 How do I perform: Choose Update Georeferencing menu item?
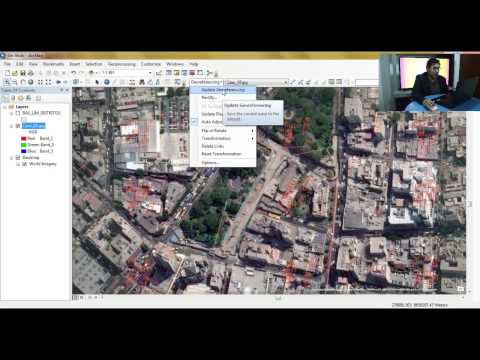tap(223, 90)
